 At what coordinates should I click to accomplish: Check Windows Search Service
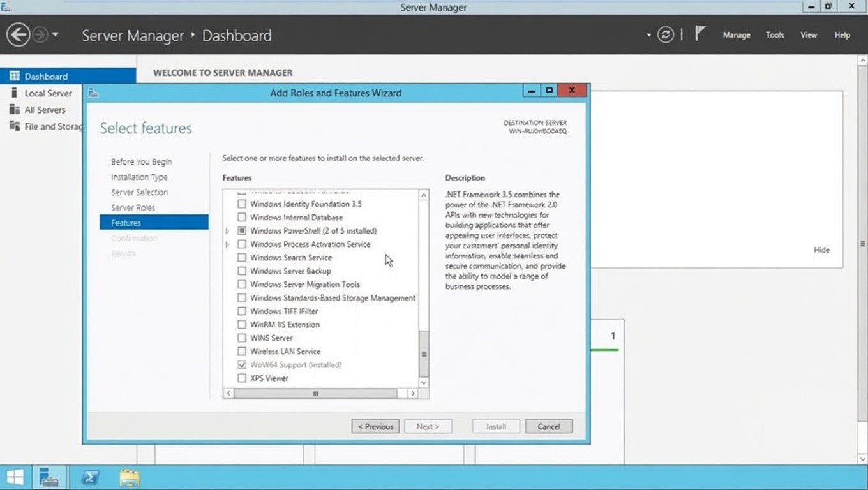tap(242, 258)
